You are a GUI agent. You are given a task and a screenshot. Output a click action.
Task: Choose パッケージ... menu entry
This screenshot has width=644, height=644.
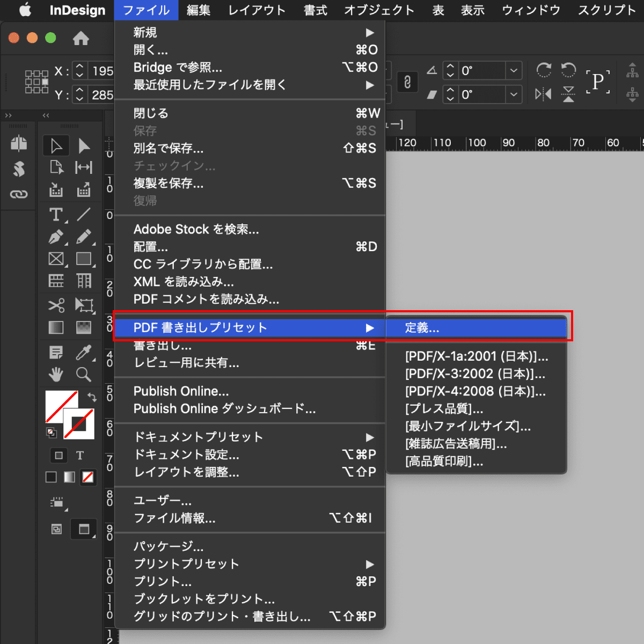(250, 546)
